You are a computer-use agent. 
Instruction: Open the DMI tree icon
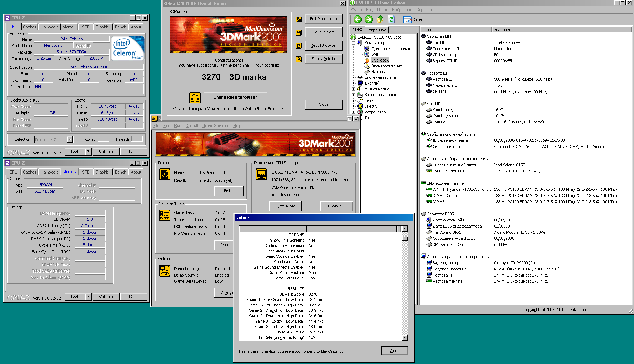coord(367,54)
